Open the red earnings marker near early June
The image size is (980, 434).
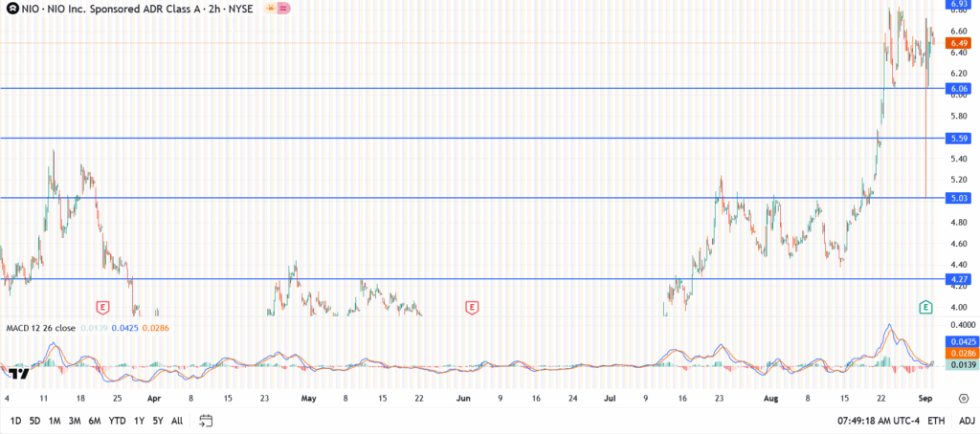coord(472,307)
